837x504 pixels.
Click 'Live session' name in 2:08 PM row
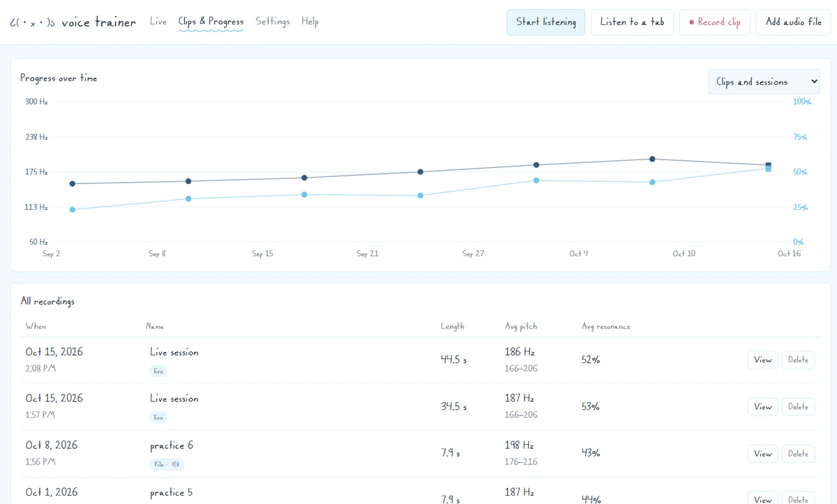point(174,353)
